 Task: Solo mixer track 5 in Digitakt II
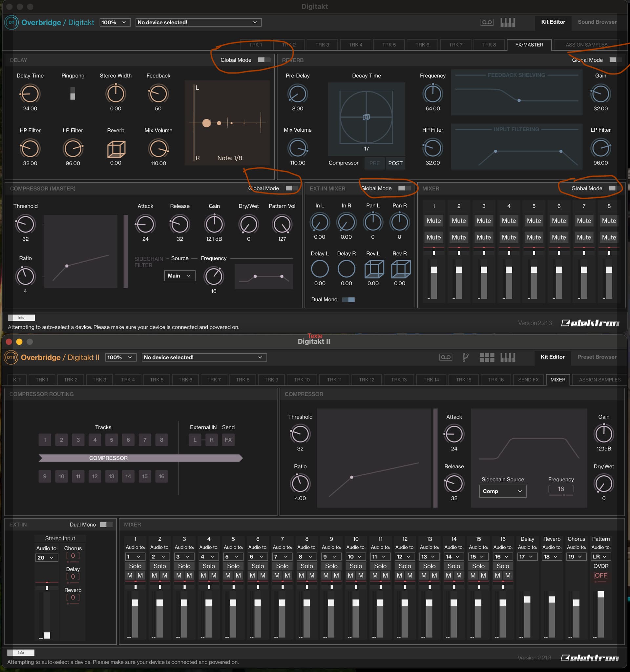tap(233, 566)
